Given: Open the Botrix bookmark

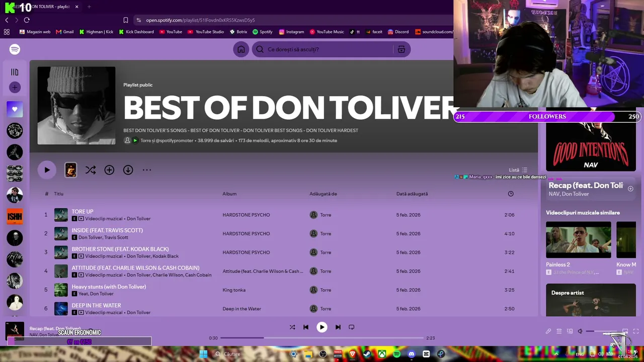Looking at the screenshot, I should 238,32.
